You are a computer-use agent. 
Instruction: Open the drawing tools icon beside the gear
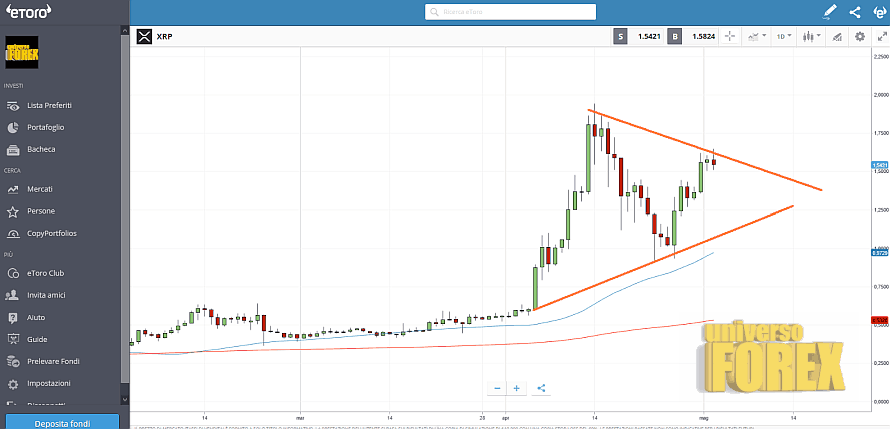click(x=837, y=36)
